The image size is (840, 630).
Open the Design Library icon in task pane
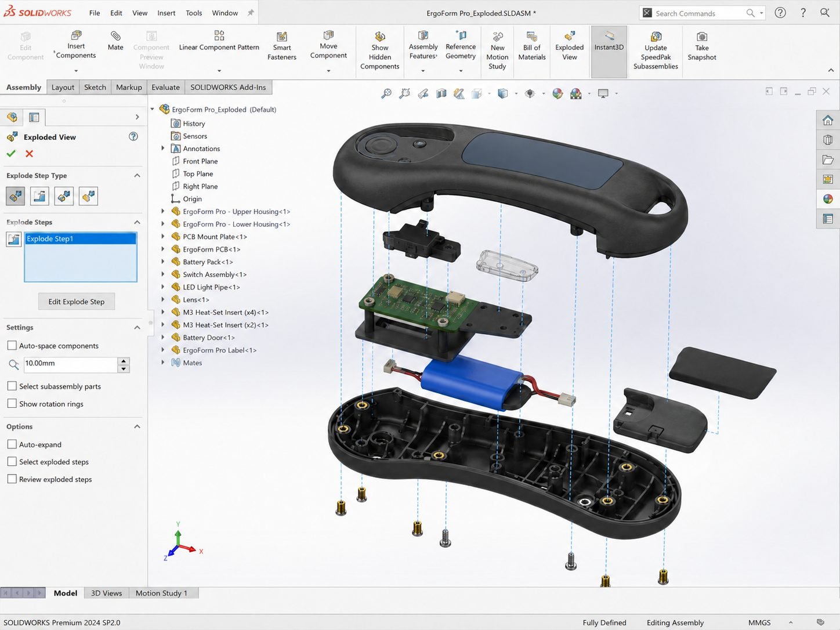(828, 140)
